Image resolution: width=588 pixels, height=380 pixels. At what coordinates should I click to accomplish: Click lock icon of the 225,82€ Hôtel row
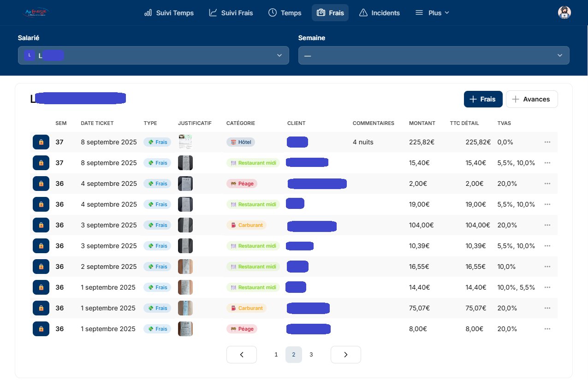tap(41, 142)
